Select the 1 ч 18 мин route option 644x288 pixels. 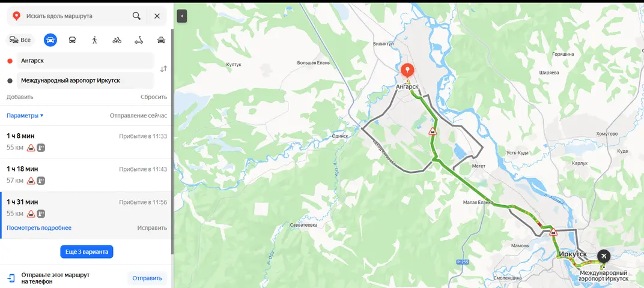[87, 175]
